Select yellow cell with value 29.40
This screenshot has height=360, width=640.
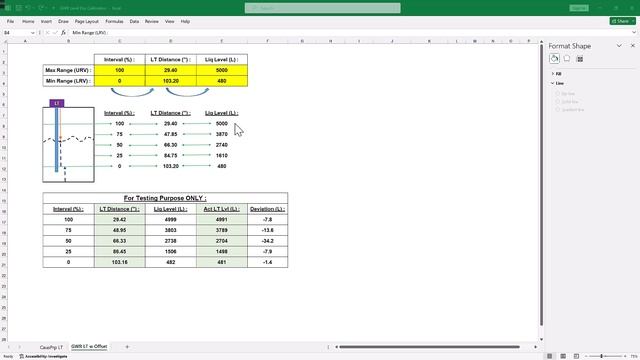pos(171,70)
